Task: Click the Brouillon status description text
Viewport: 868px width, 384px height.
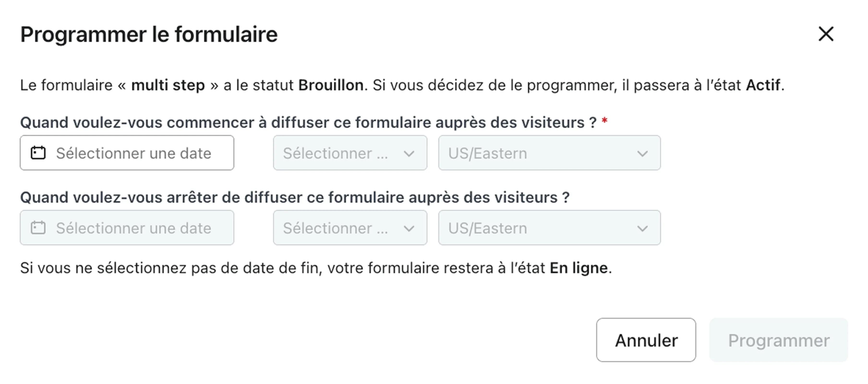Action: 402,85
